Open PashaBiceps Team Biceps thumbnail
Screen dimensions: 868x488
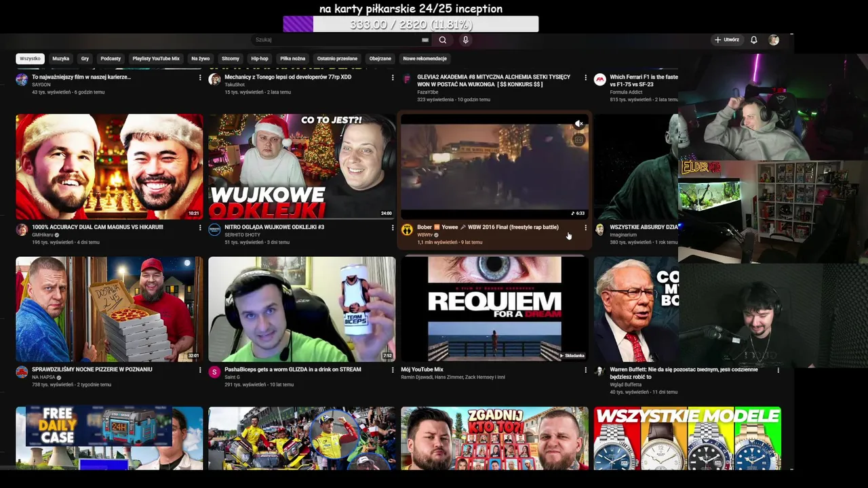[302, 309]
